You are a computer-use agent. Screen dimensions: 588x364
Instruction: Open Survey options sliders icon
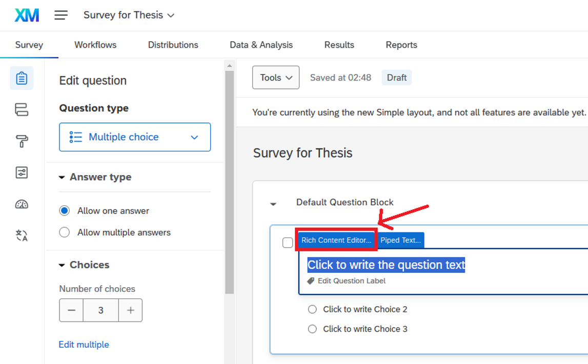click(22, 173)
